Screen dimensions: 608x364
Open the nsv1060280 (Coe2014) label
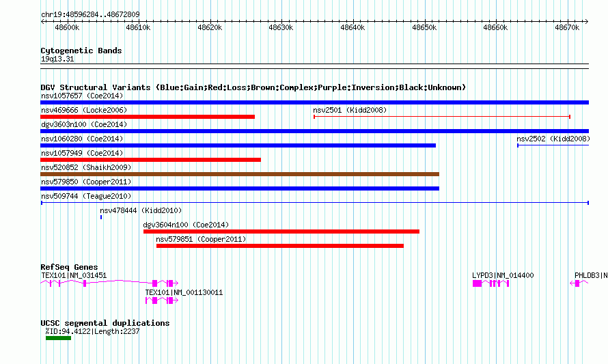click(82, 139)
